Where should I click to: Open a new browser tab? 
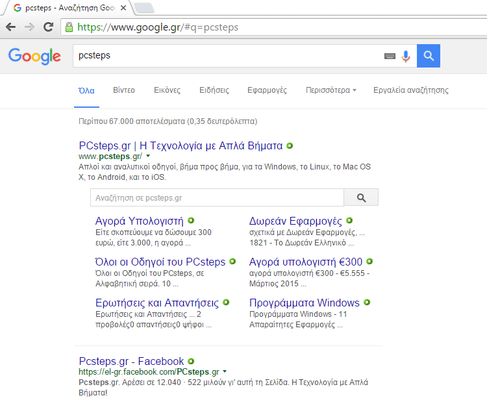tap(144, 8)
